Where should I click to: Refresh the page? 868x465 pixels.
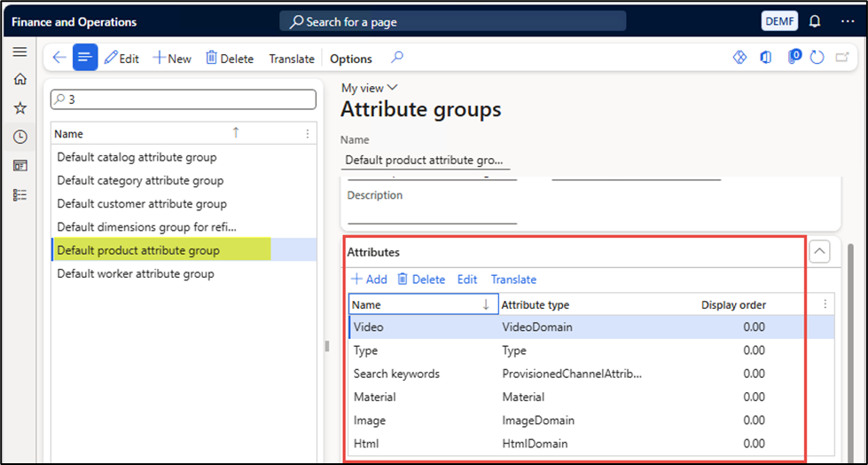pyautogui.click(x=817, y=58)
